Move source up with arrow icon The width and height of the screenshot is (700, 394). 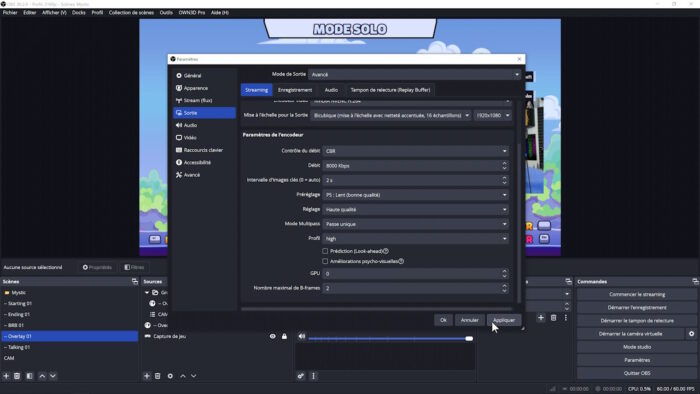coord(183,376)
